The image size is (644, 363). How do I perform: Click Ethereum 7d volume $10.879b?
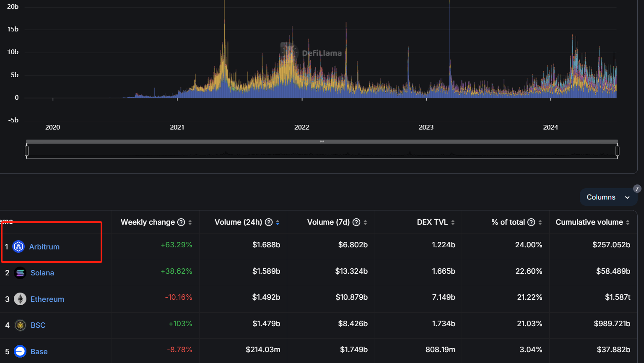[x=352, y=297]
